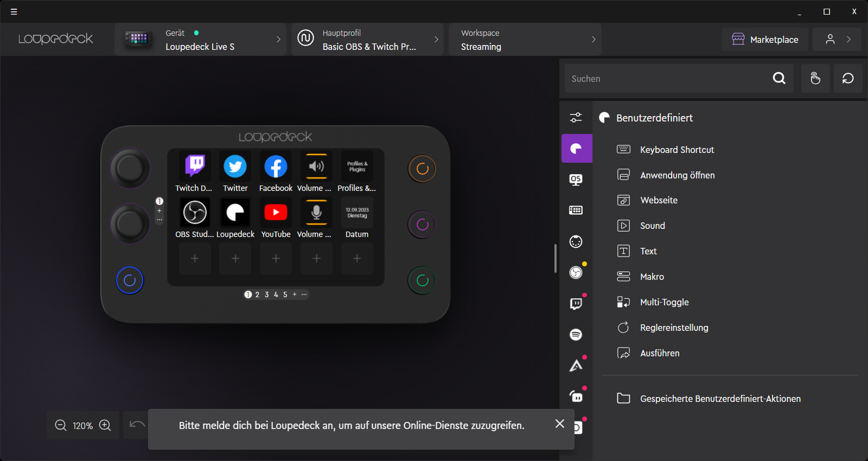Switch to touch page 4
This screenshot has width=868, height=461.
pyautogui.click(x=276, y=294)
